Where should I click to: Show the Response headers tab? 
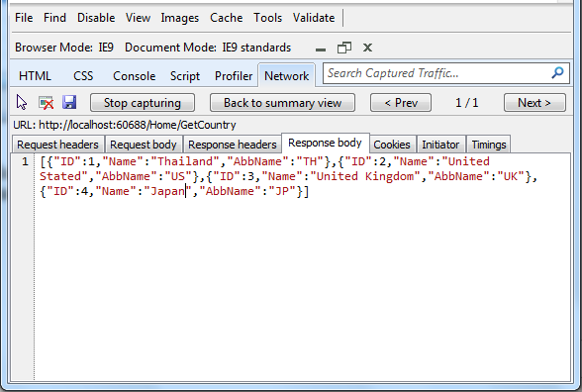pyautogui.click(x=233, y=145)
